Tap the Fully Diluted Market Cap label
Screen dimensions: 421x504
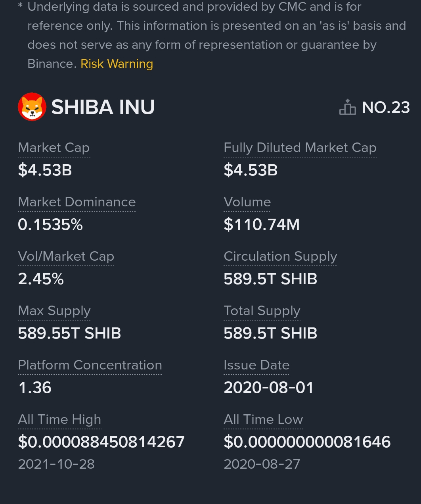pyautogui.click(x=300, y=148)
